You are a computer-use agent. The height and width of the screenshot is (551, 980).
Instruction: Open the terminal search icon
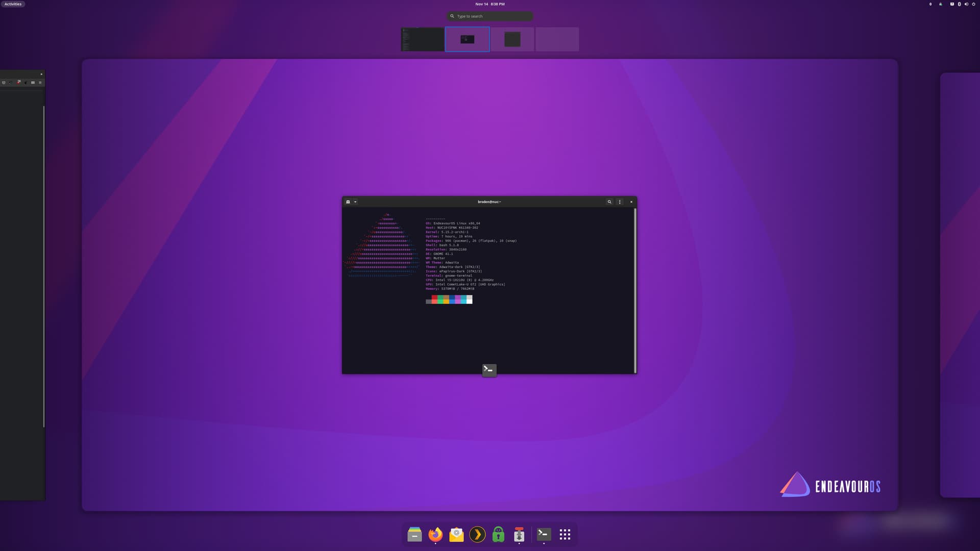[x=609, y=202]
